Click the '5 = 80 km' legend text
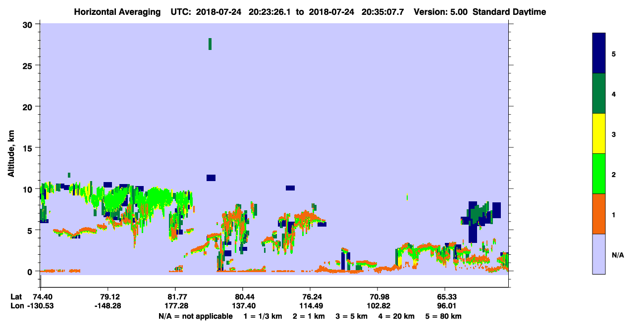 [x=443, y=316]
